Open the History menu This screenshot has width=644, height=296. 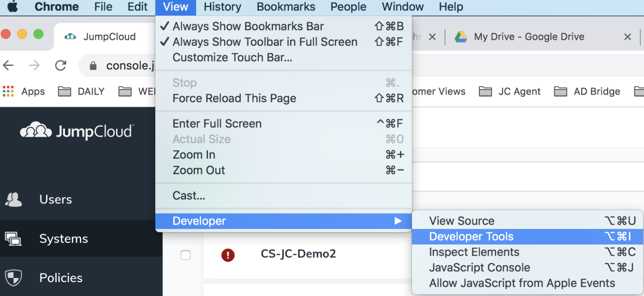pos(222,7)
